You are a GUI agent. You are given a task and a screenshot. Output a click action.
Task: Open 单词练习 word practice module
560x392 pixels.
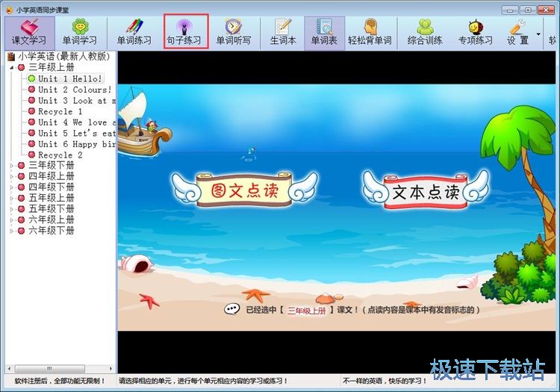tap(134, 33)
